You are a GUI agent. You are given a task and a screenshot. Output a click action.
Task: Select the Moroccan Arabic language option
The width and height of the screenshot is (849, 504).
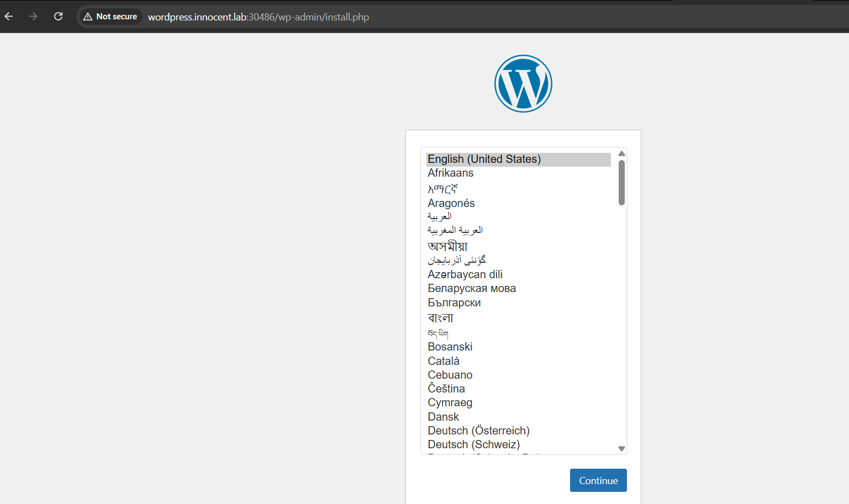pyautogui.click(x=519, y=230)
